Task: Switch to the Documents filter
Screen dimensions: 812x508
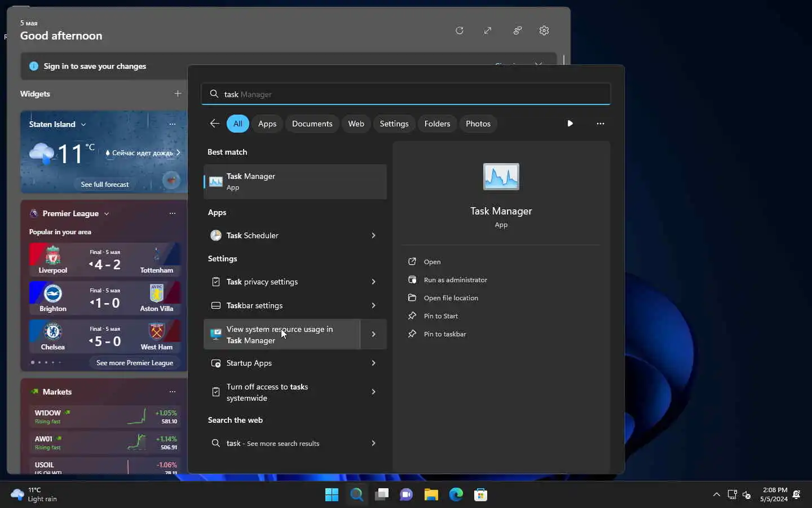Action: point(312,124)
